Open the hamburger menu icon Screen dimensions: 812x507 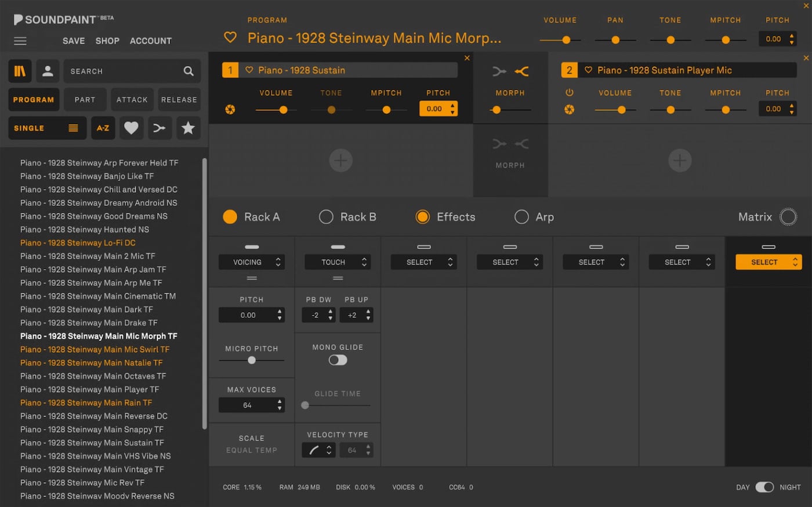[20, 41]
